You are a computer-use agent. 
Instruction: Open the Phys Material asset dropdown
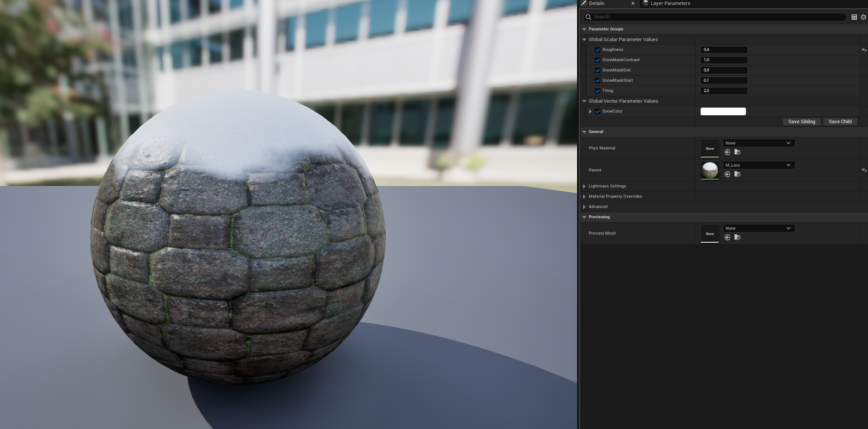coord(759,143)
